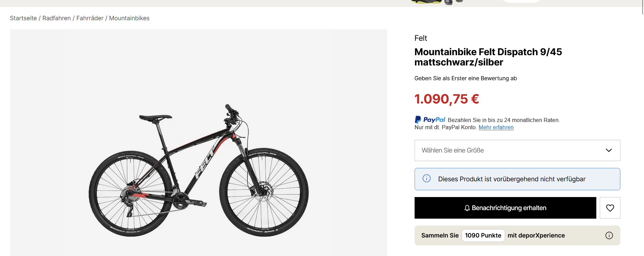This screenshot has width=644, height=256.
Task: Add the bike to wishlist with heart icon
Action: pos(610,208)
